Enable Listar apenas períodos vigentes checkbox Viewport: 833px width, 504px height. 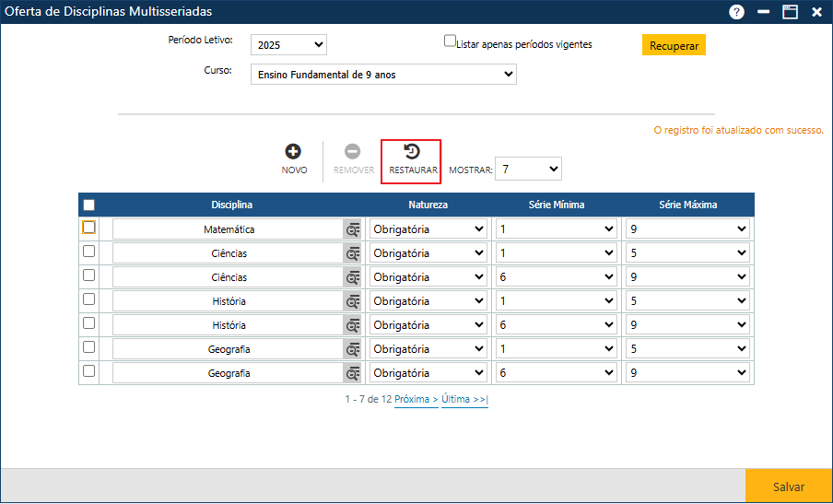tap(451, 41)
